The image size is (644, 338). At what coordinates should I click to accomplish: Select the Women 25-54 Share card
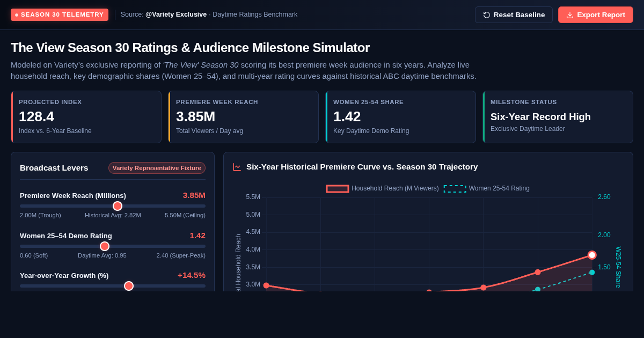(x=400, y=117)
